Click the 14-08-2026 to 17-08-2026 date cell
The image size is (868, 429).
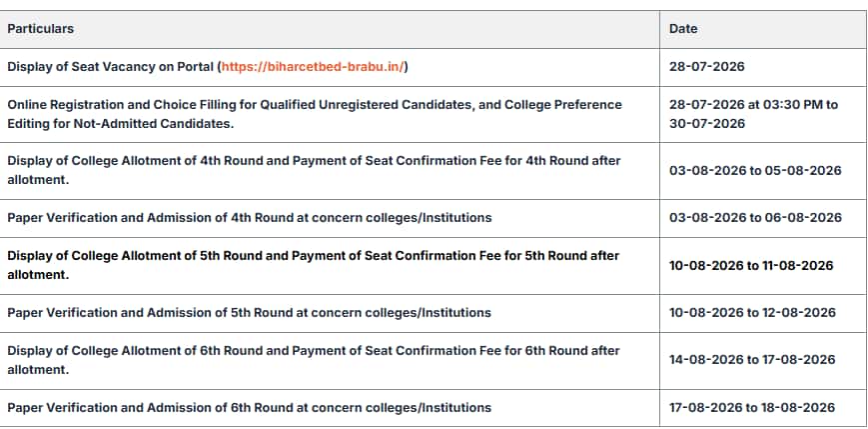click(752, 360)
